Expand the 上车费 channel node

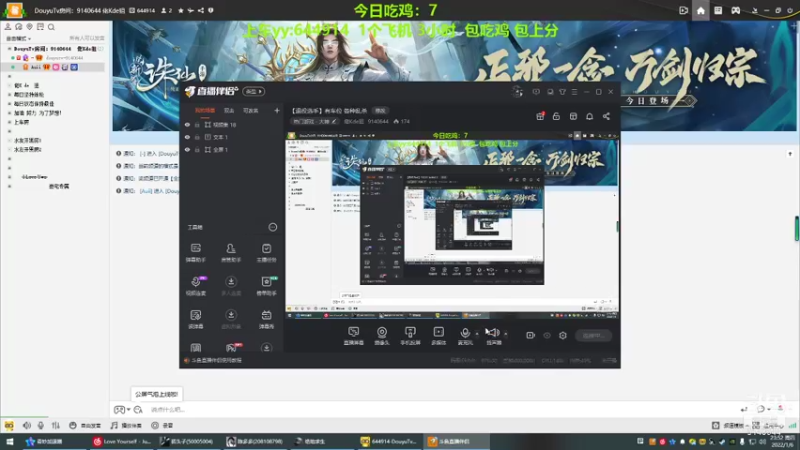[x=9, y=122]
